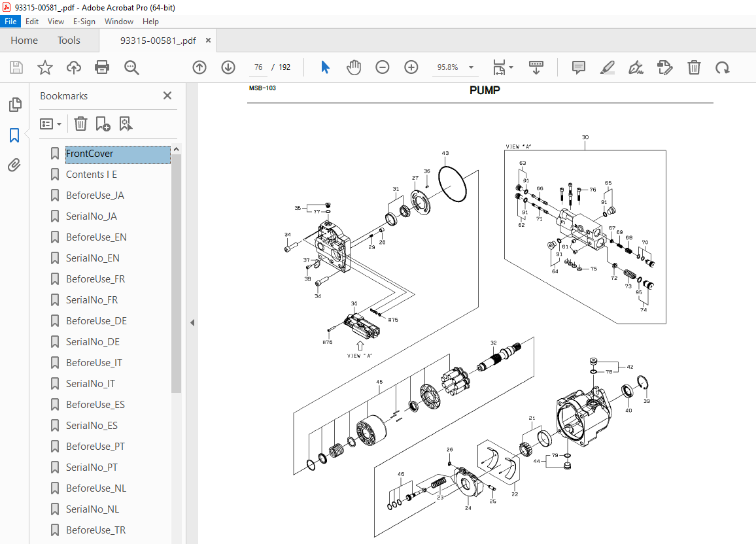This screenshot has width=756, height=544.
Task: Open the Attachments paperclip panel
Action: [14, 165]
